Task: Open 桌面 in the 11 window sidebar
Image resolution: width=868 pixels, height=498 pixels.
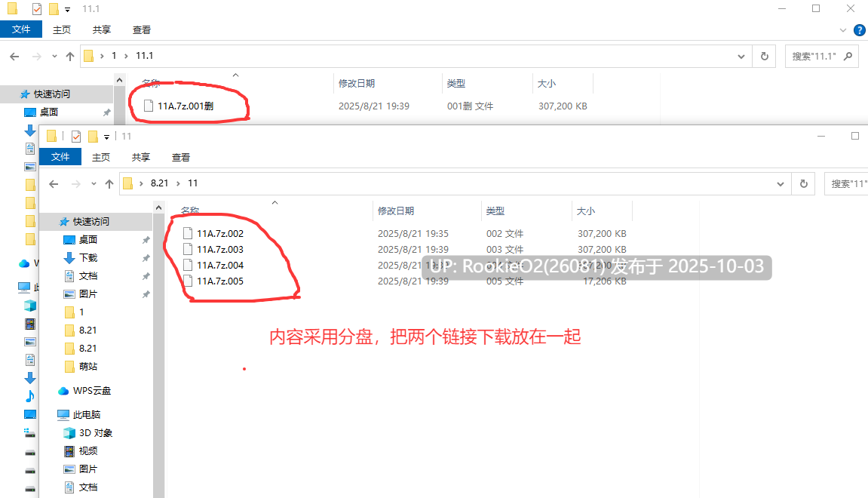Action: click(88, 239)
